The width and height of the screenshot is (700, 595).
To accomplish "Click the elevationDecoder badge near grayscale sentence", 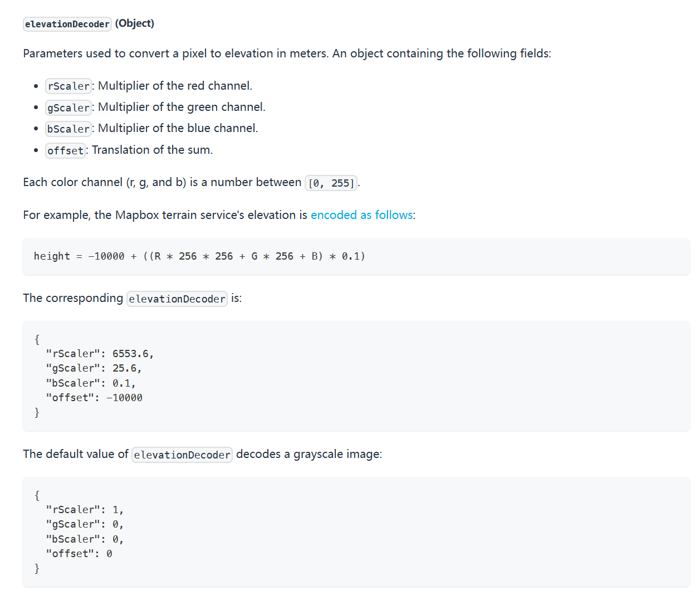I will click(182, 455).
